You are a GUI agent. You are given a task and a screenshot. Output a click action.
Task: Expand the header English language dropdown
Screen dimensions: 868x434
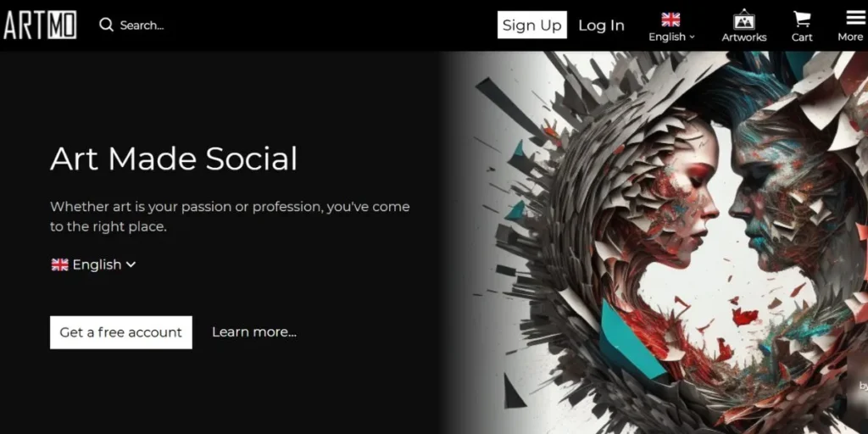[671, 36]
